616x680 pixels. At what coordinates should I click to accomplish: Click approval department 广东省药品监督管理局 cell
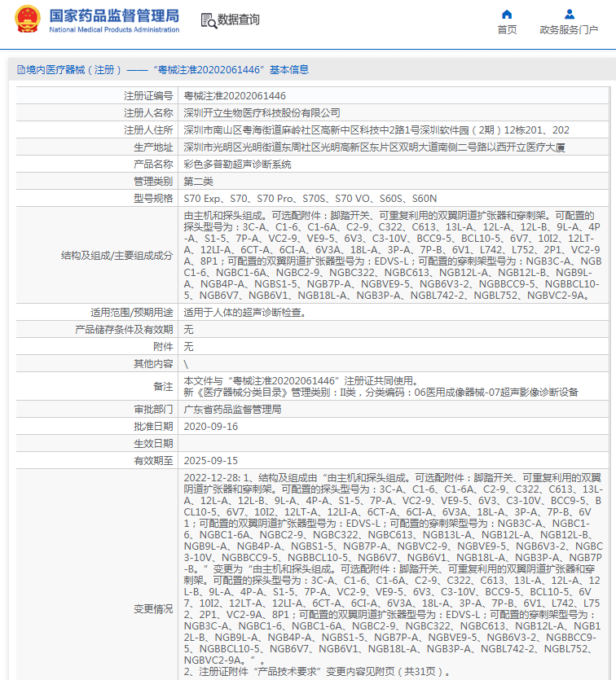(x=394, y=410)
